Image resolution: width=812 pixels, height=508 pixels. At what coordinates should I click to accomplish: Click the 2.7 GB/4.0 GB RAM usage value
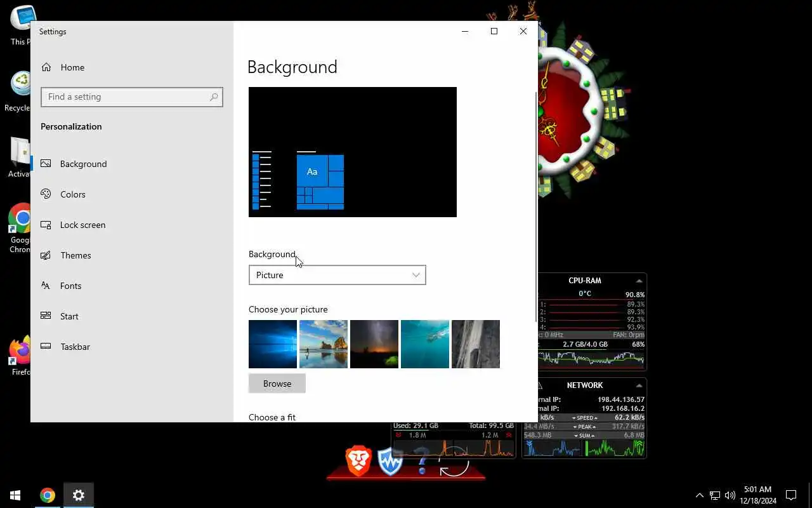point(585,345)
